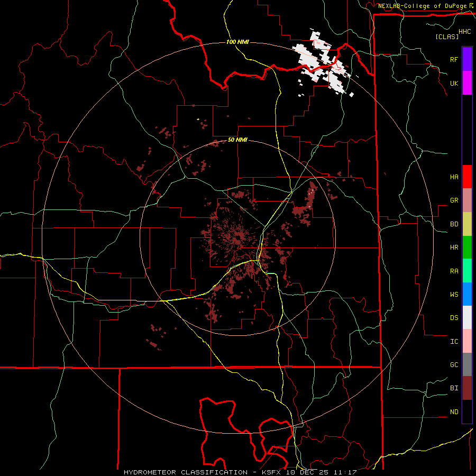Click the WS legend label

[454, 295]
